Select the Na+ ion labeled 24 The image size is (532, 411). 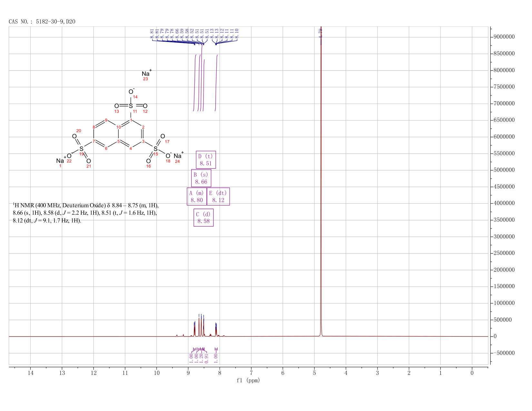tap(179, 155)
